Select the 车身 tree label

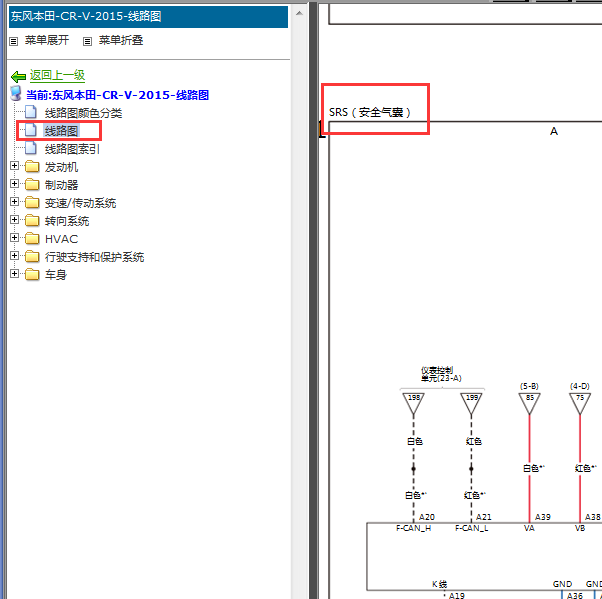[56, 275]
